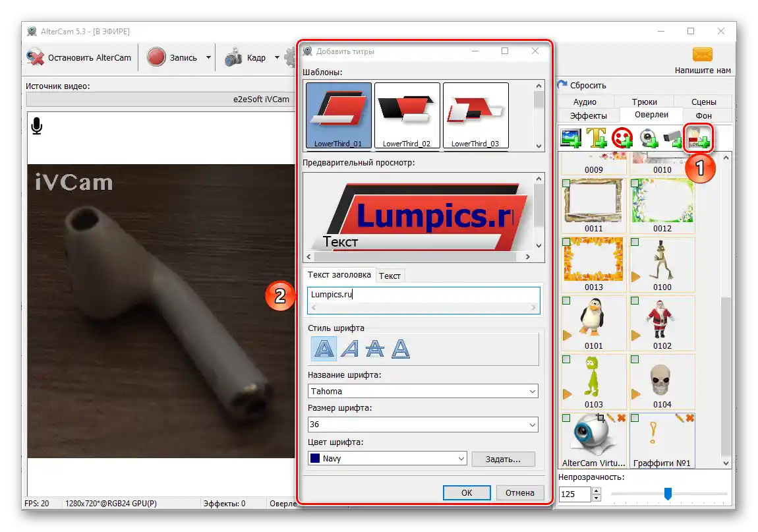758x532 pixels.
Task: Toggle the strikethrough font style A icon
Action: click(375, 349)
